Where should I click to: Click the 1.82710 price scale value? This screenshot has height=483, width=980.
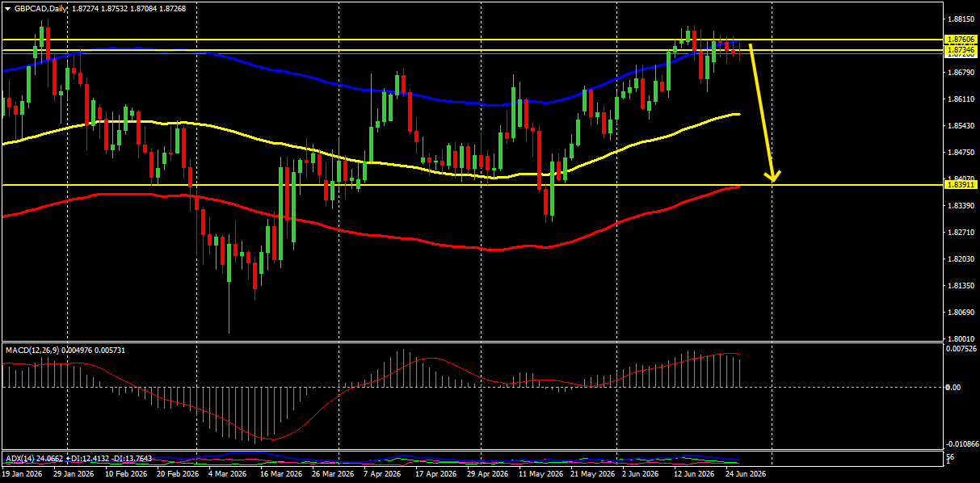point(961,233)
